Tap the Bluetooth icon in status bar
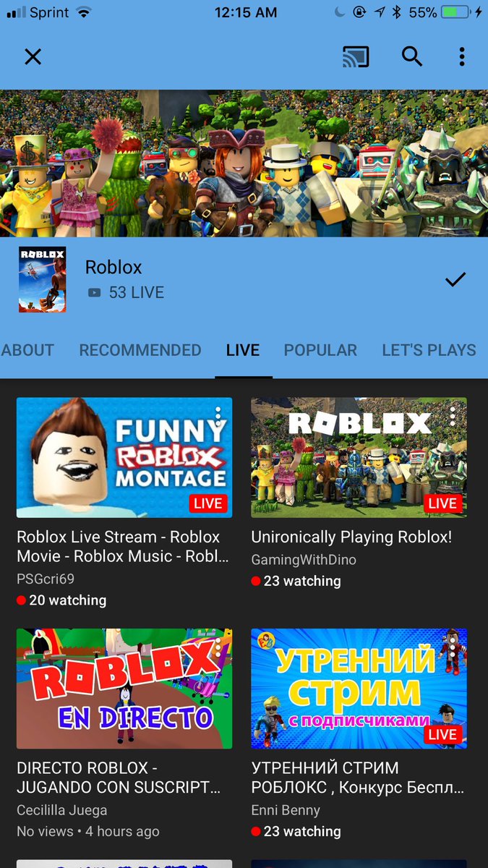Viewport: 488px width, 868px height. 396,12
